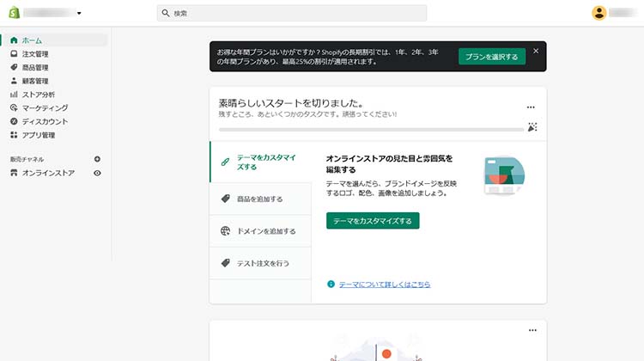Select 商品を追加する task tab

pos(260,199)
